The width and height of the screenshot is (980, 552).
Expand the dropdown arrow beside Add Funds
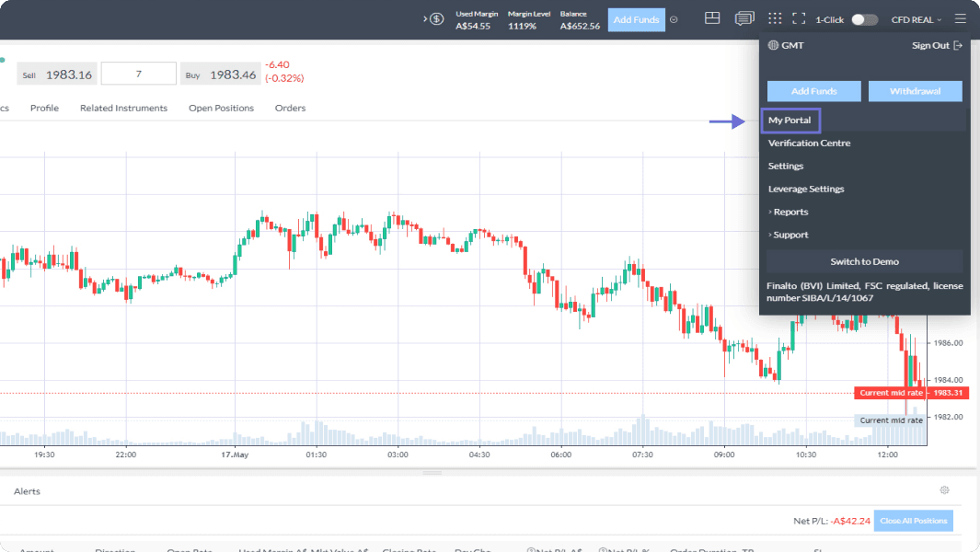point(674,19)
